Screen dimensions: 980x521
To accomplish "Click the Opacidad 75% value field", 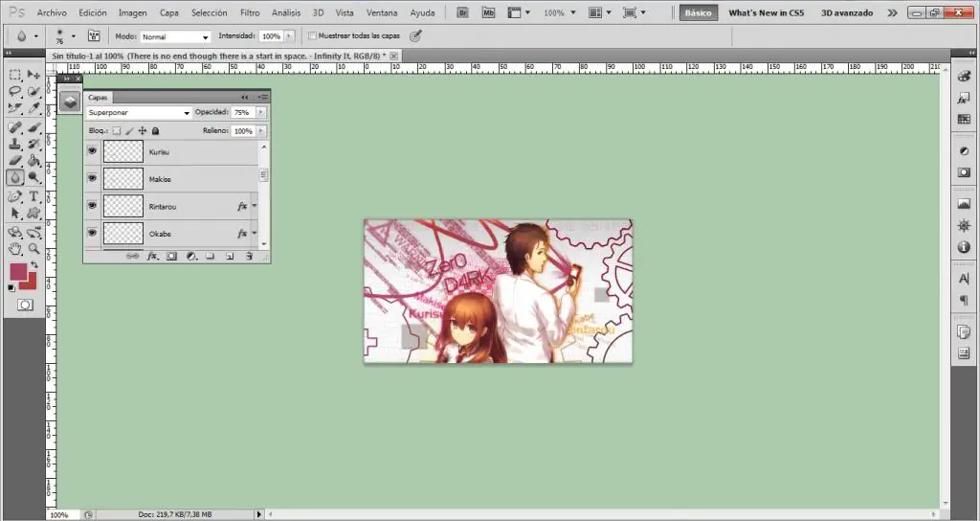I will coord(243,113).
